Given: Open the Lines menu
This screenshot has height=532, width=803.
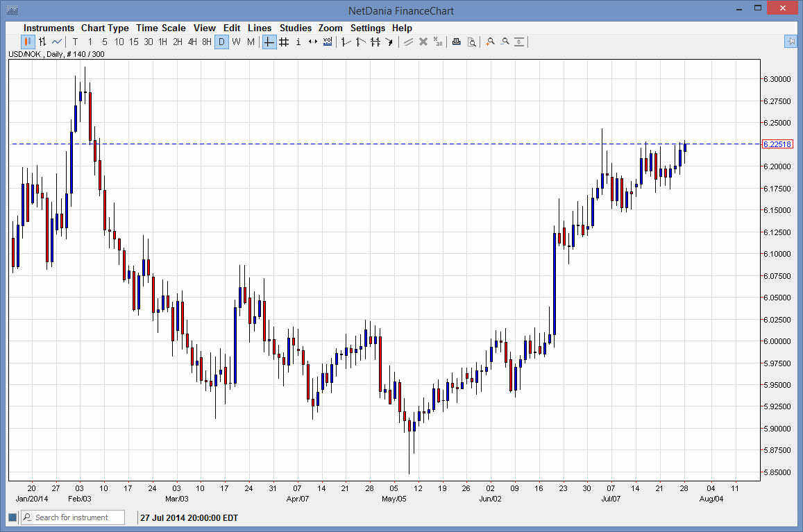Looking at the screenshot, I should pos(260,28).
